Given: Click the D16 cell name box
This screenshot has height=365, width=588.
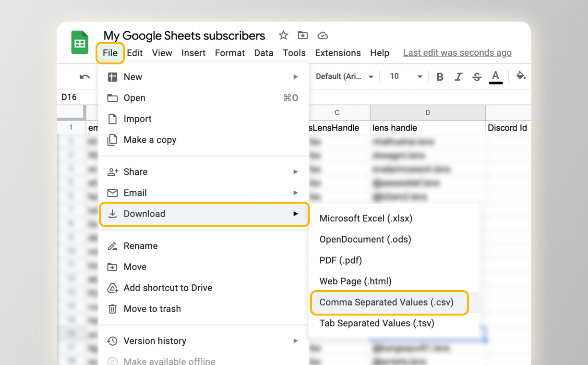Looking at the screenshot, I should tap(69, 97).
